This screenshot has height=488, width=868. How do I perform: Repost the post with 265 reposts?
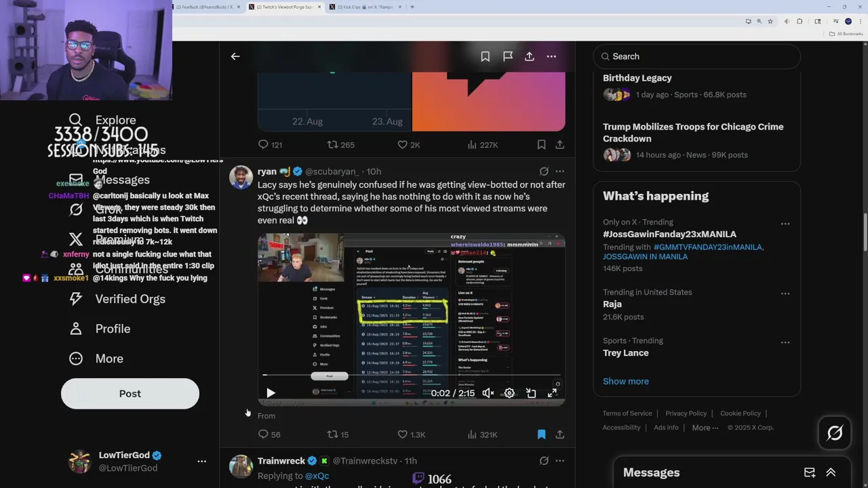click(341, 144)
